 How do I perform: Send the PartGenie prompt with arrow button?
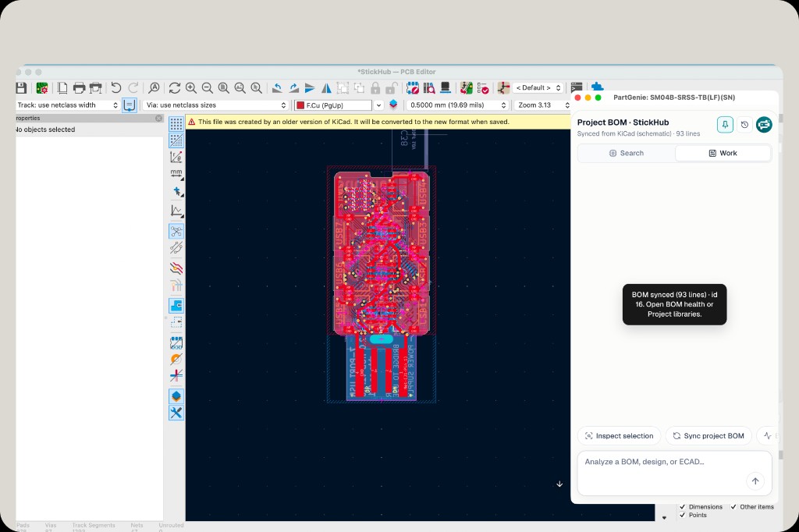point(755,481)
